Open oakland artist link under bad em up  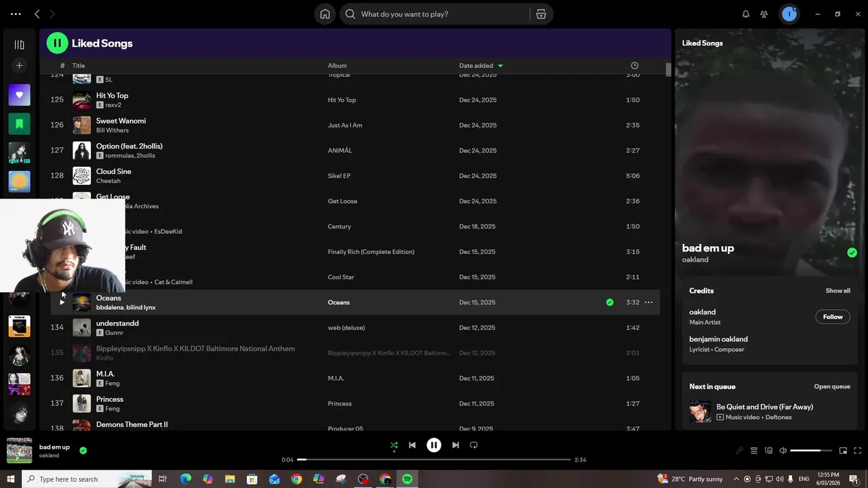click(x=695, y=260)
